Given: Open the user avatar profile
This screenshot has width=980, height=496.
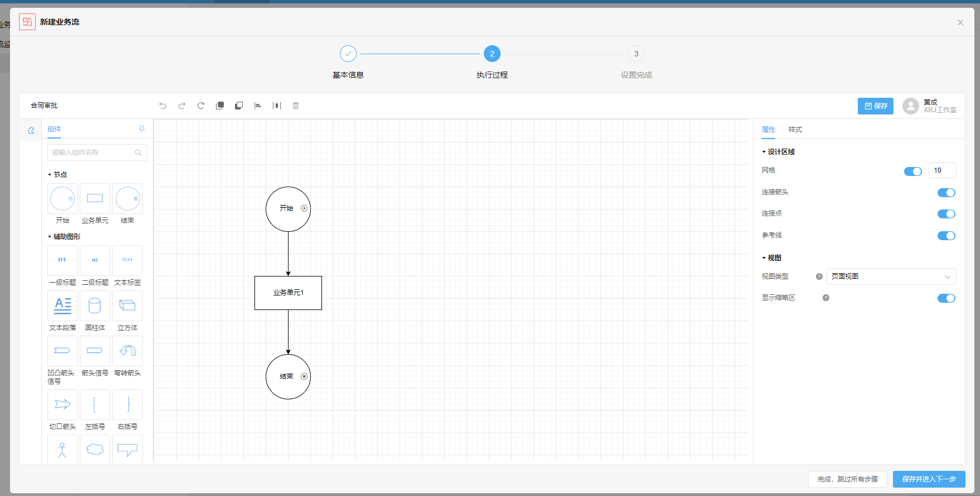Looking at the screenshot, I should [x=911, y=106].
